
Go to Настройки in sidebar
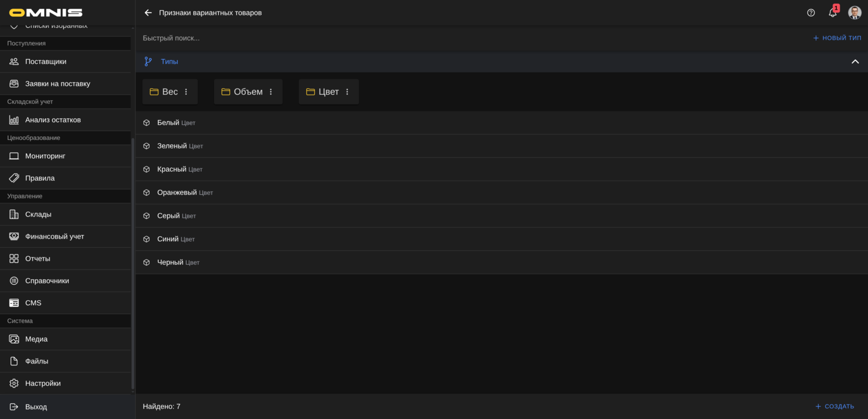tap(43, 383)
